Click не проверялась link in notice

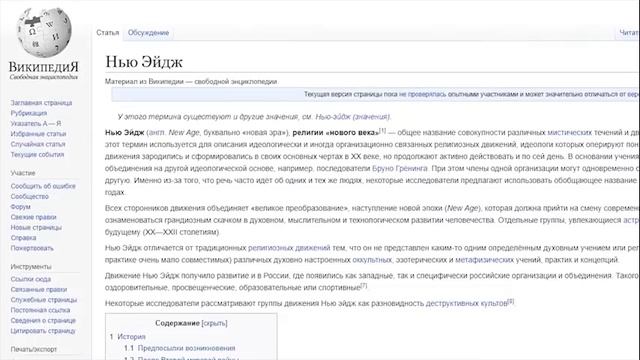(x=422, y=94)
